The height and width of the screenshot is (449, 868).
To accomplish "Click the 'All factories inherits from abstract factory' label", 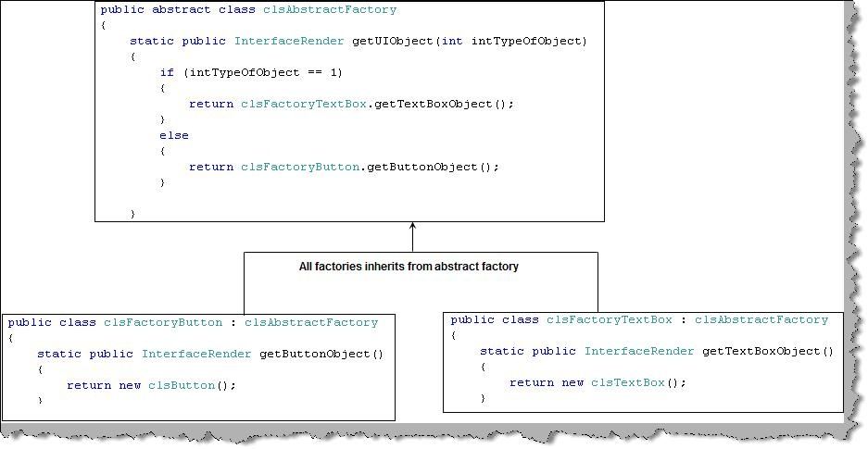I will (x=409, y=267).
